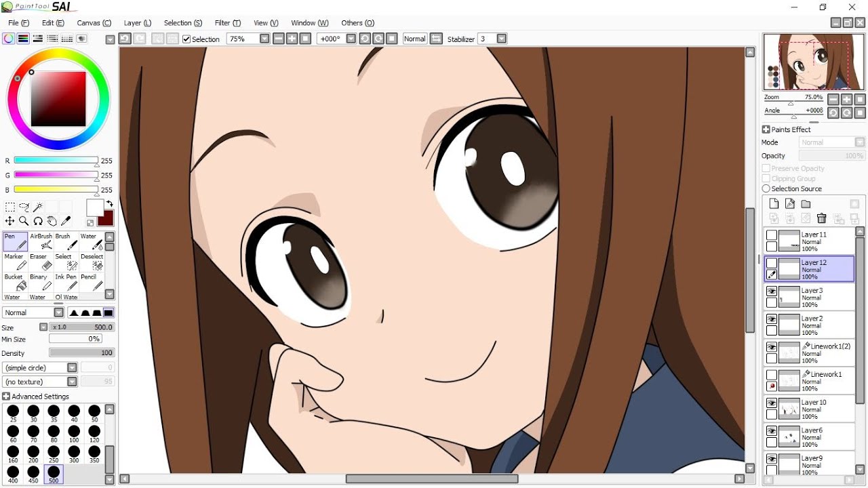Reset rotation with the toolbar square button
868x488 pixels.
pyautogui.click(x=392, y=39)
